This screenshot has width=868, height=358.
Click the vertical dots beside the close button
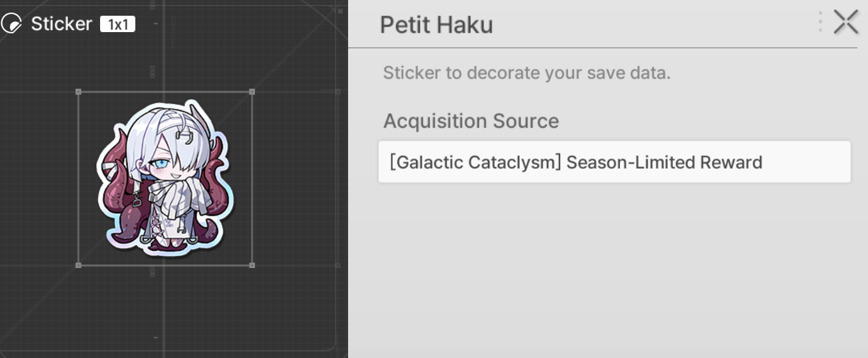click(820, 22)
